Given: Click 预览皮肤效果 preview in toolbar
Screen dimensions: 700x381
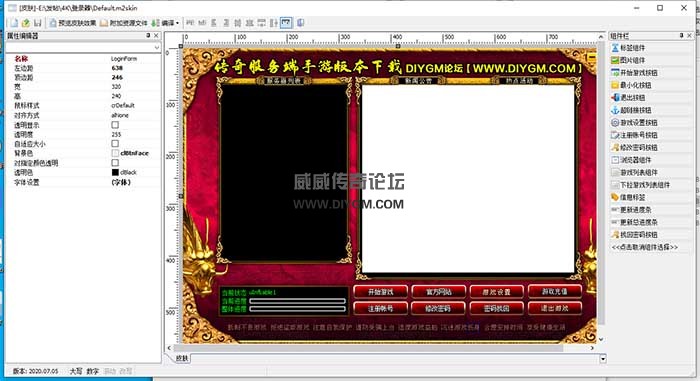Looking at the screenshot, I should tap(73, 23).
